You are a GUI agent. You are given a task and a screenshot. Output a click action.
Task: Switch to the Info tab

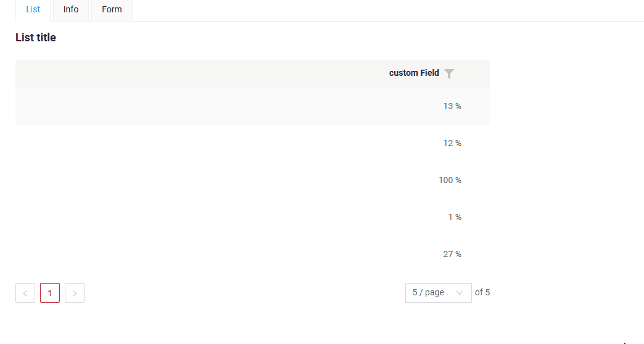(71, 9)
